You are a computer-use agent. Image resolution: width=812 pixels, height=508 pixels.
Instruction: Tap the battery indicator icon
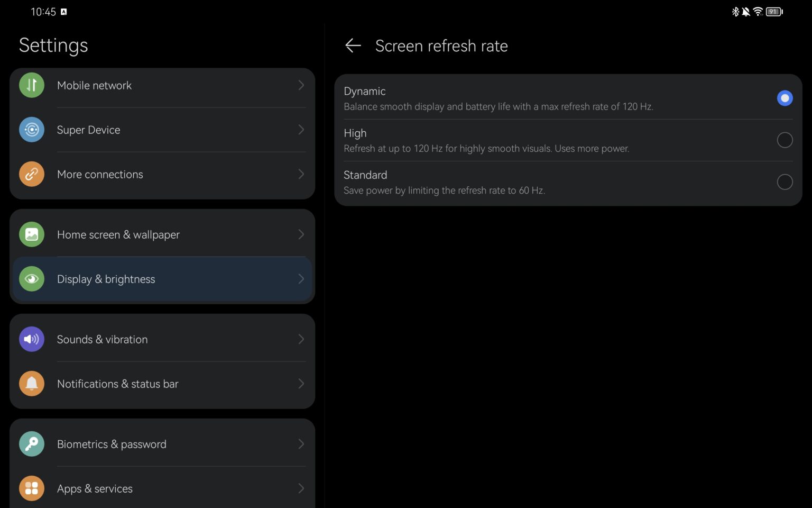tap(774, 12)
